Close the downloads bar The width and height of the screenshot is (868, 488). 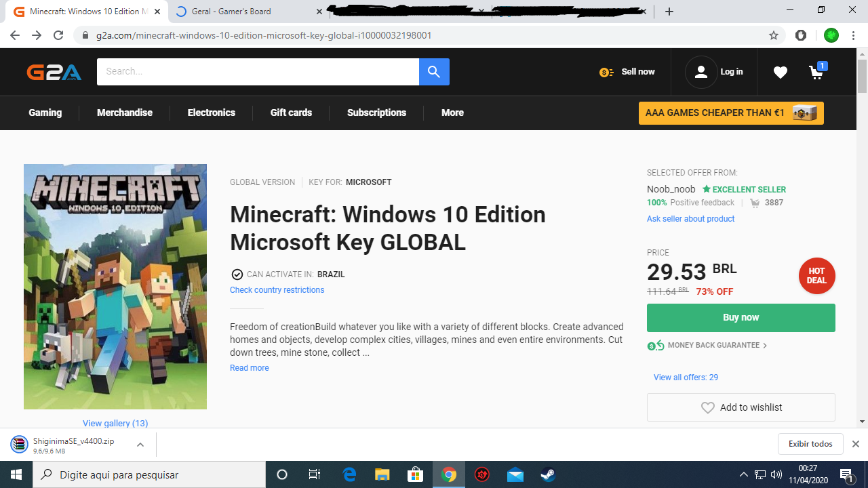[855, 444]
